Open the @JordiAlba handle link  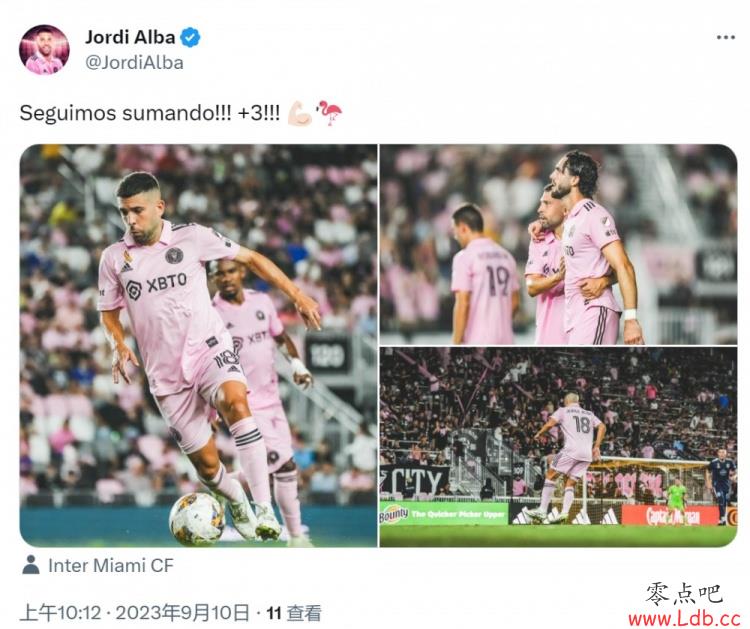tap(134, 63)
